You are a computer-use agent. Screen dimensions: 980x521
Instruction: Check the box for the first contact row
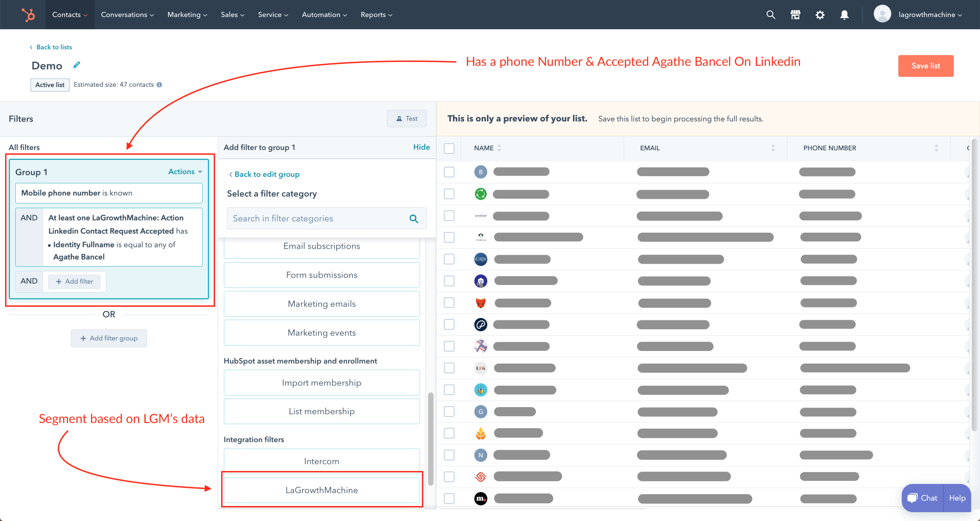(x=449, y=172)
